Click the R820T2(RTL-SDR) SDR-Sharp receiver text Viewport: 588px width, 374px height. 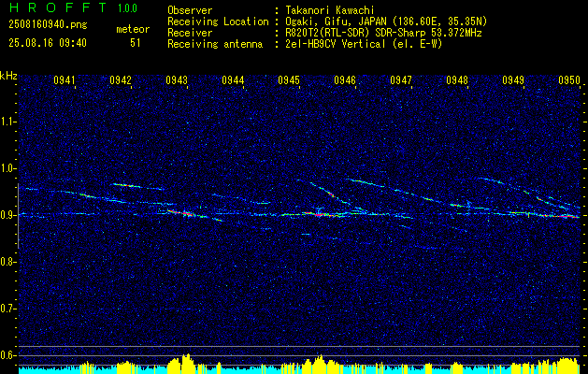383,33
